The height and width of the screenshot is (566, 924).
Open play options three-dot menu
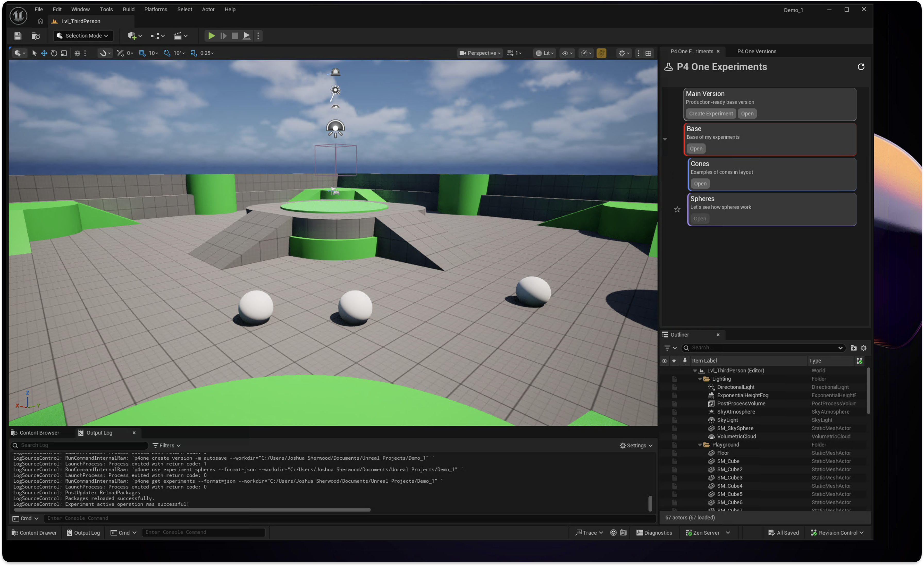tap(258, 36)
